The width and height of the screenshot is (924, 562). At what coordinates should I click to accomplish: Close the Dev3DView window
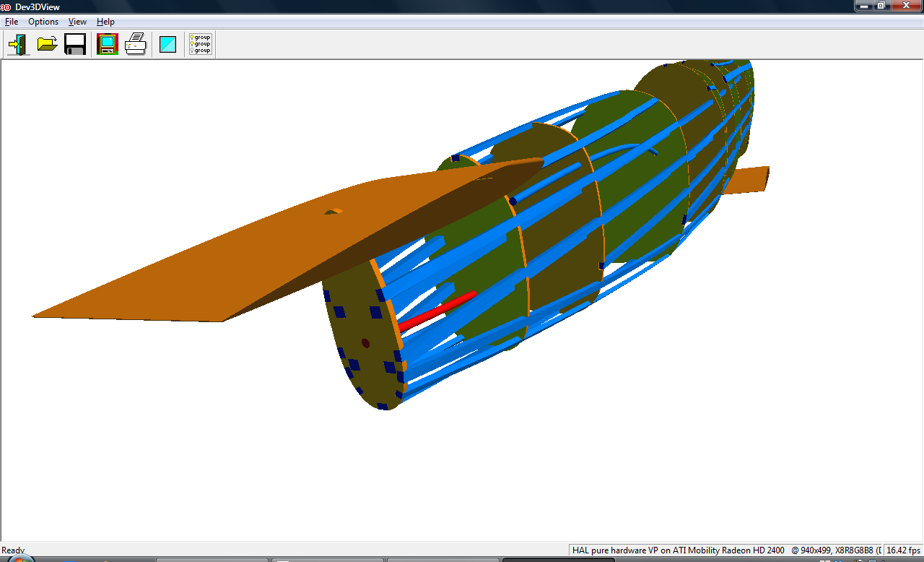(x=905, y=6)
